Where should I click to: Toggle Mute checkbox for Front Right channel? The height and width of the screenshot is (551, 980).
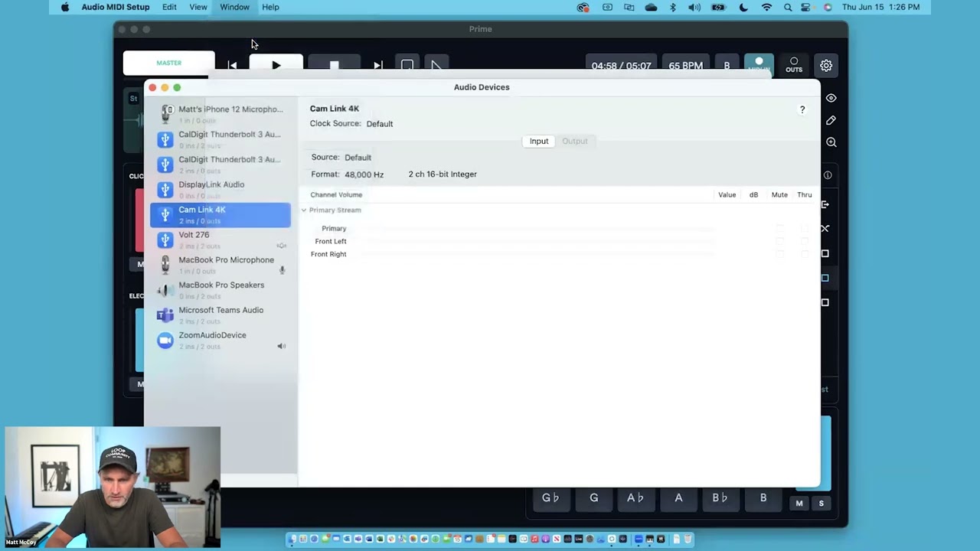[779, 254]
